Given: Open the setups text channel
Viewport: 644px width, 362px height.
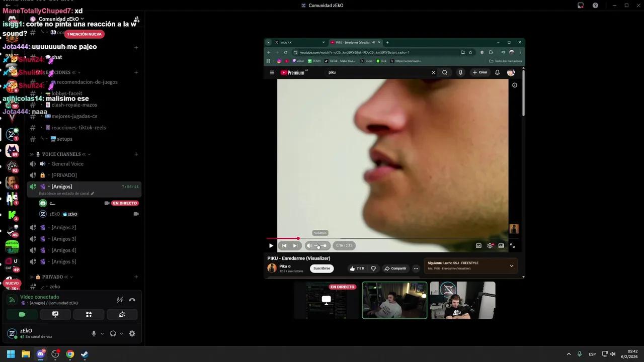Looking at the screenshot, I should point(64,139).
